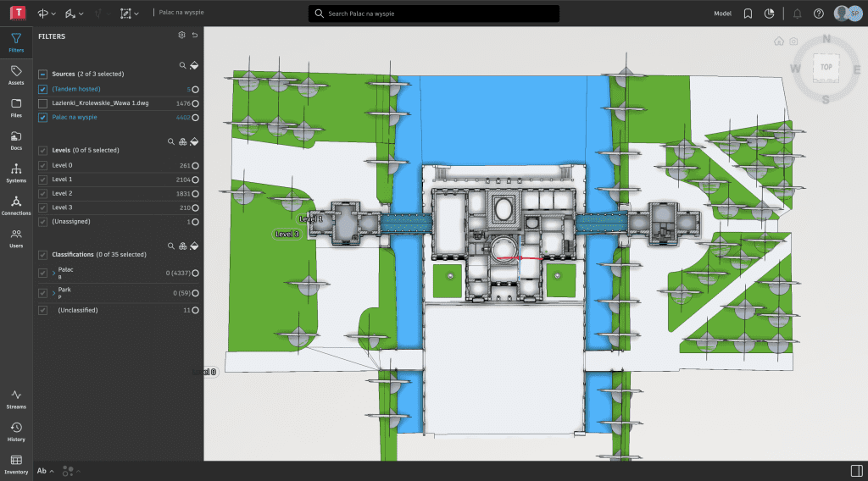868x481 pixels.
Task: Click the Classifications color fill bucket icon
Action: (x=194, y=246)
